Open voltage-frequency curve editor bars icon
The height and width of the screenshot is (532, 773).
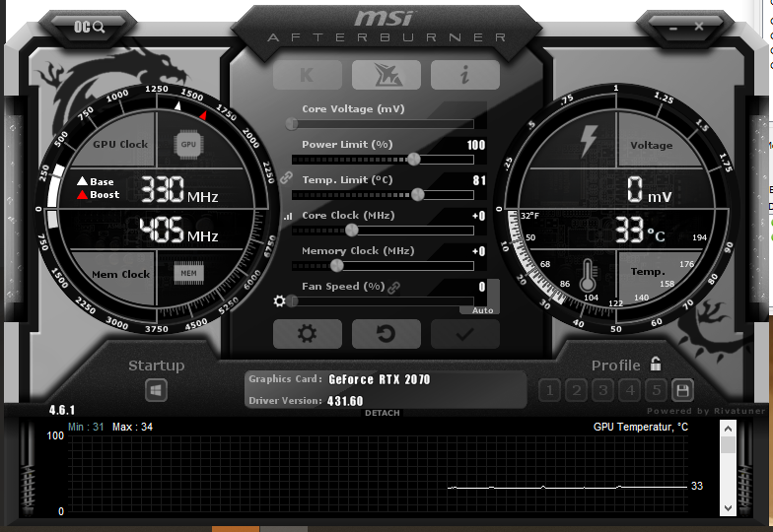288,217
